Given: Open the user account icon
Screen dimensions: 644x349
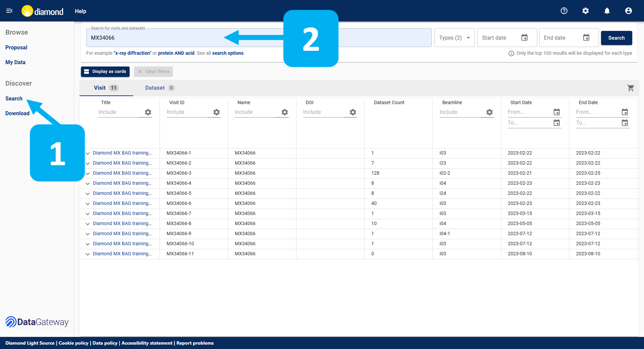Looking at the screenshot, I should tap(629, 11).
